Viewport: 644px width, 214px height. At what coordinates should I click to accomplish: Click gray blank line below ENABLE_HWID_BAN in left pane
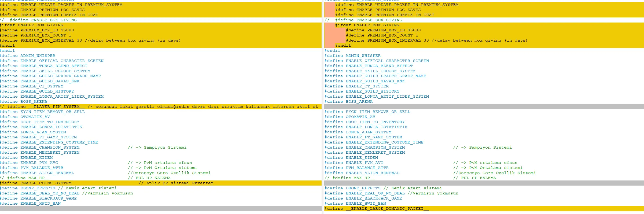[161, 209]
